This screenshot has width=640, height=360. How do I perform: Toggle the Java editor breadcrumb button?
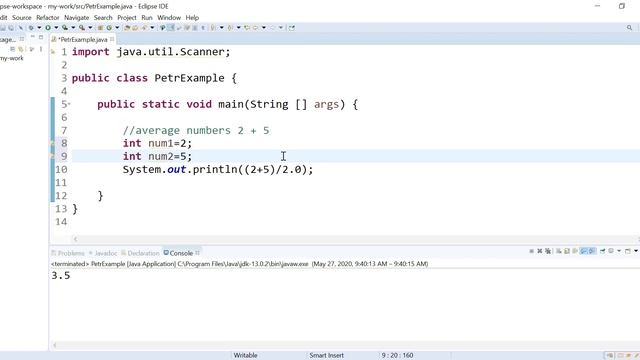tap(162, 28)
